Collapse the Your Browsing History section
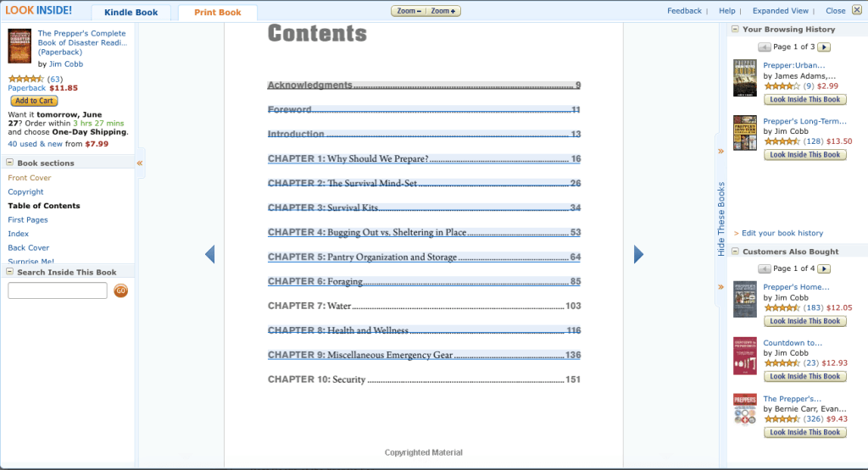The width and height of the screenshot is (868, 470). click(x=735, y=30)
